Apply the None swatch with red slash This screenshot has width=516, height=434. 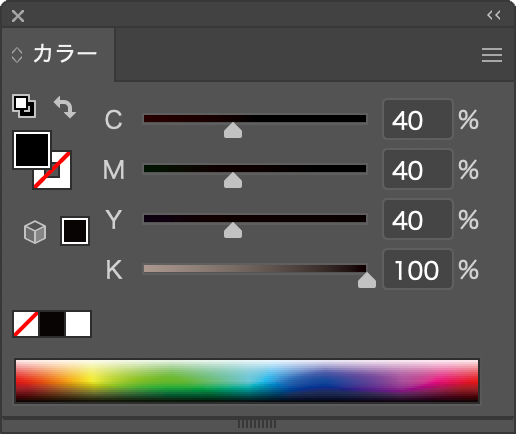pyautogui.click(x=26, y=324)
